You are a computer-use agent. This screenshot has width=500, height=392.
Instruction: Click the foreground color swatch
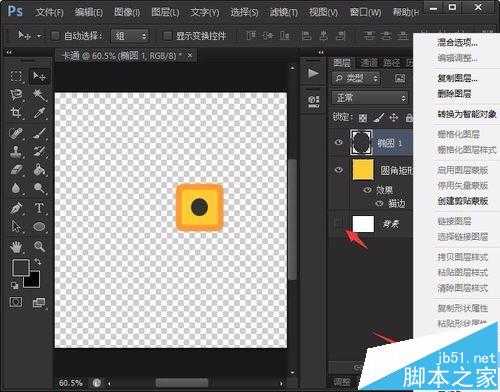click(21, 268)
